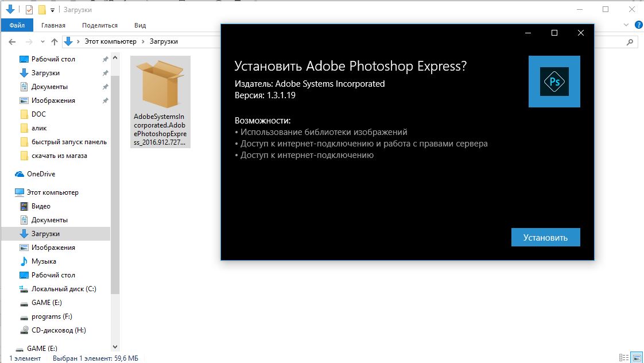Open Изображения under Этот компьютер
The width and height of the screenshot is (644, 363).
(x=53, y=248)
